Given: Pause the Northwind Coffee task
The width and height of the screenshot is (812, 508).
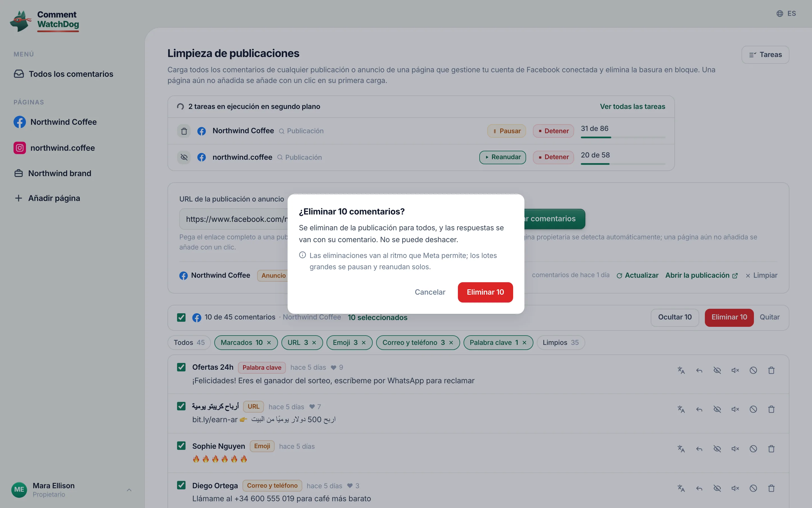Looking at the screenshot, I should click(x=506, y=131).
